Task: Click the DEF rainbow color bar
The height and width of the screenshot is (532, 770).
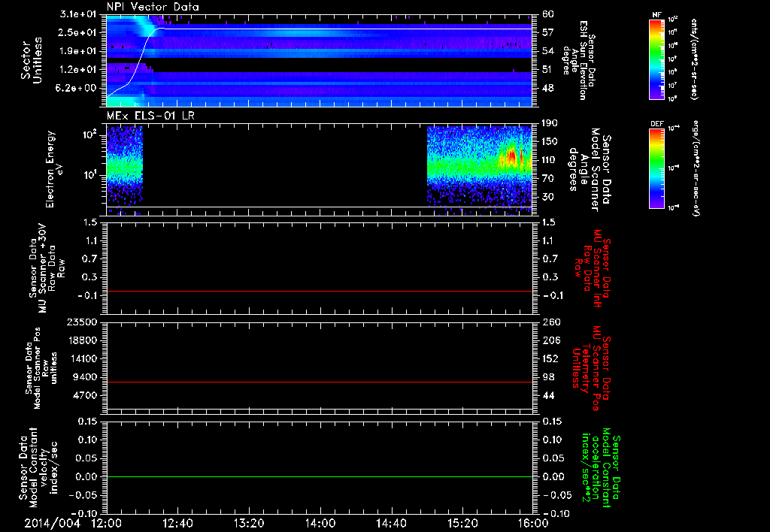Action: click(656, 168)
